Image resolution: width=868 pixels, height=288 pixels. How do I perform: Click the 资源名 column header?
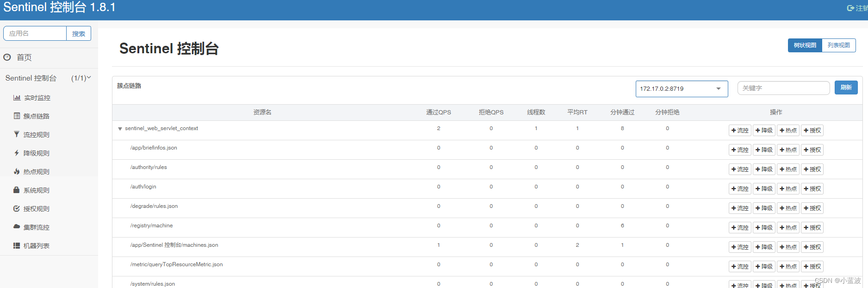tap(262, 113)
